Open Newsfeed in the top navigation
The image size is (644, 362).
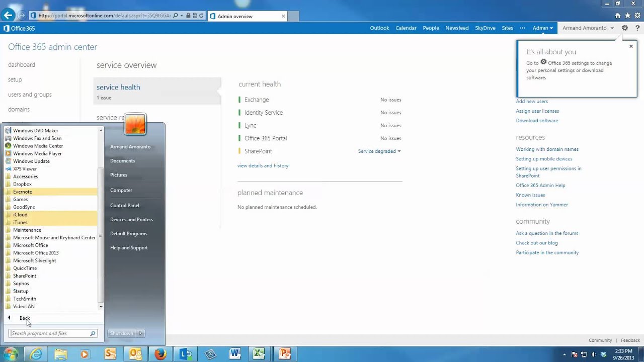pos(457,28)
